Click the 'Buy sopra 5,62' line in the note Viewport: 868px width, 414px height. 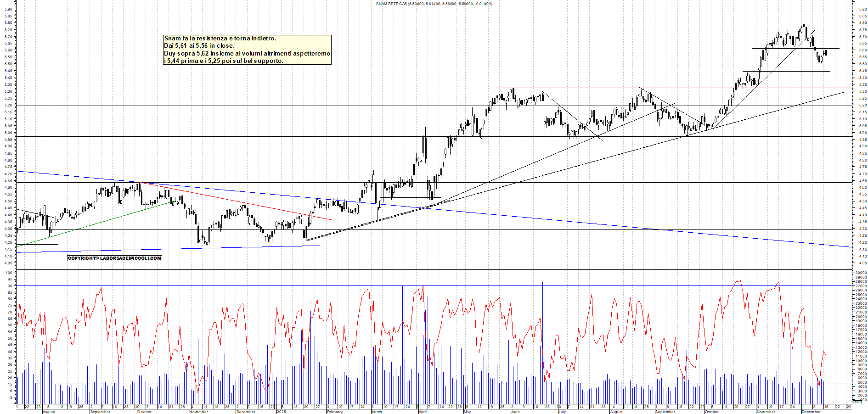(247, 53)
